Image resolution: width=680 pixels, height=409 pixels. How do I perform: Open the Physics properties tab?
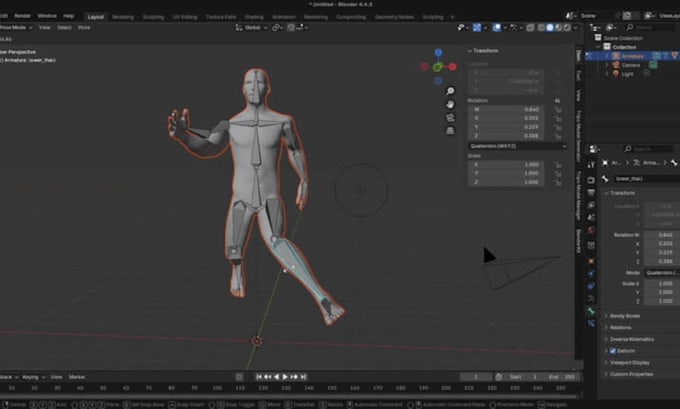tap(591, 274)
